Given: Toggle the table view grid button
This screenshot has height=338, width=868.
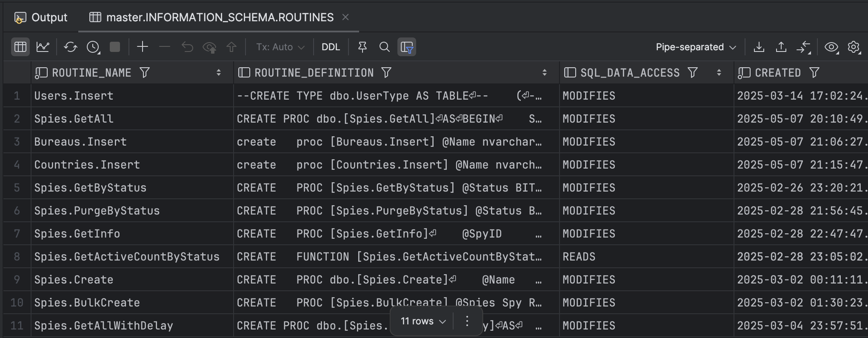Looking at the screenshot, I should (x=20, y=47).
